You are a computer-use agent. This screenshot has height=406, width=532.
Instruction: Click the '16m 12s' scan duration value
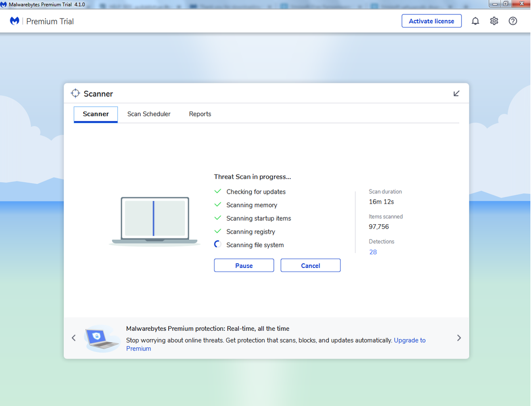click(381, 202)
